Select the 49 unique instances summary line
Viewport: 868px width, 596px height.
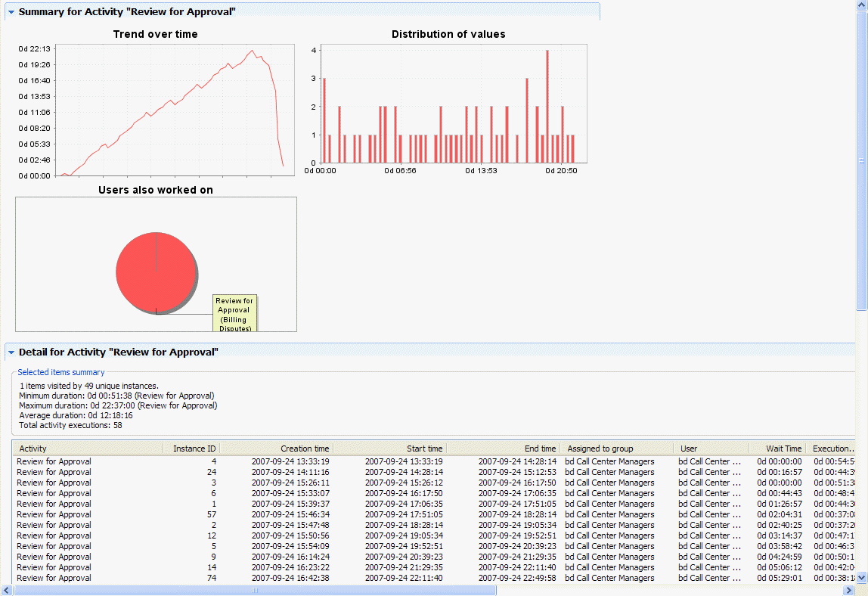pyautogui.click(x=89, y=386)
